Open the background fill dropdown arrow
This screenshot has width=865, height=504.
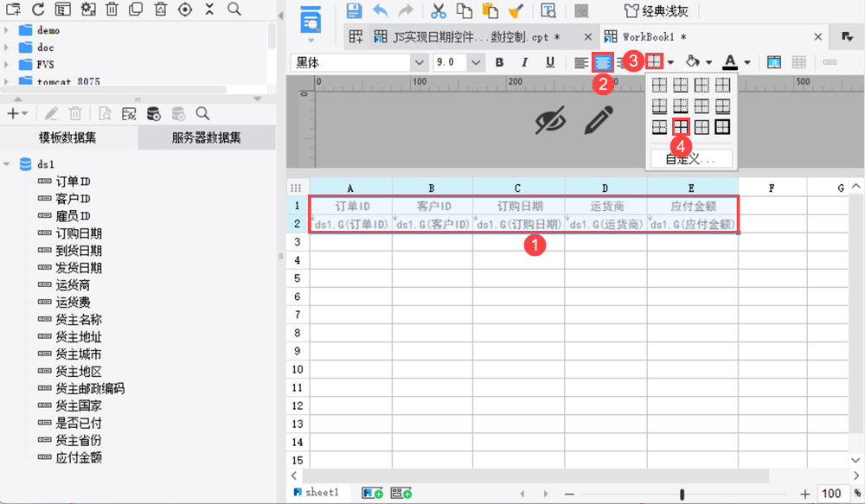tap(709, 62)
